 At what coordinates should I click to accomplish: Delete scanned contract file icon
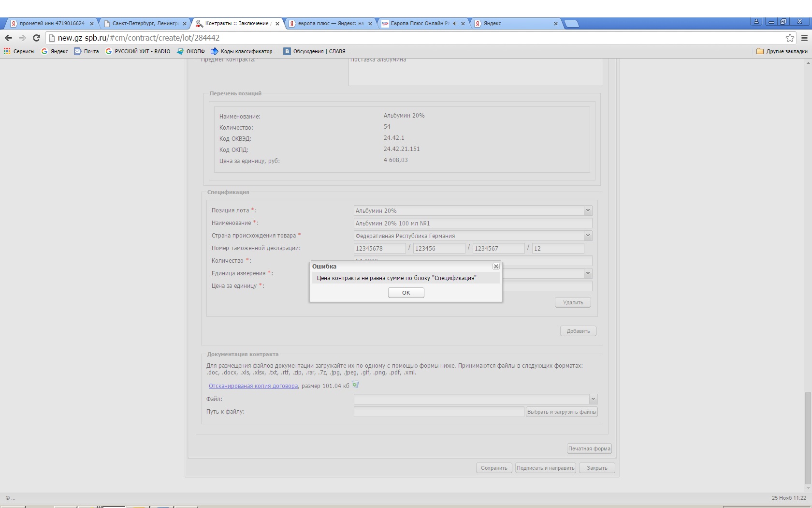(356, 385)
